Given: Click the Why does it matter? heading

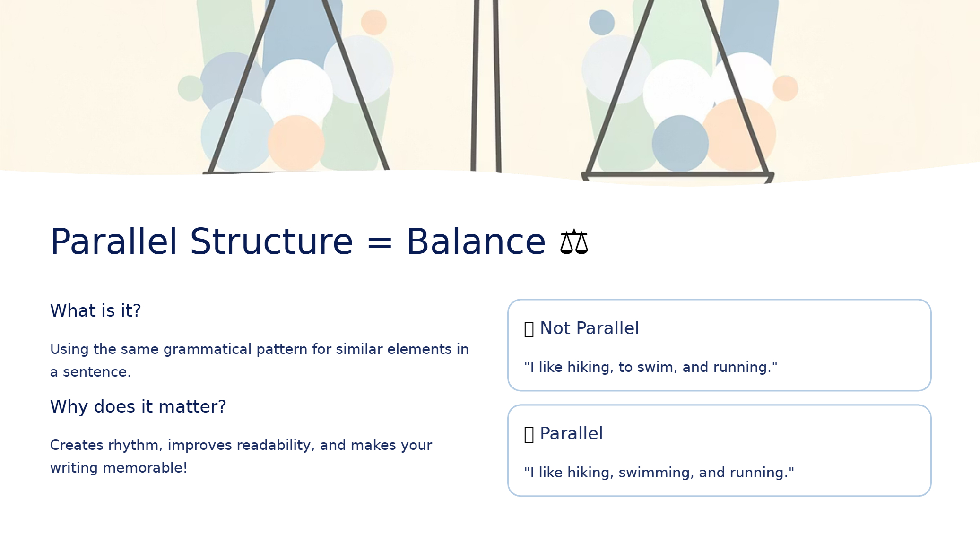Looking at the screenshot, I should [138, 407].
